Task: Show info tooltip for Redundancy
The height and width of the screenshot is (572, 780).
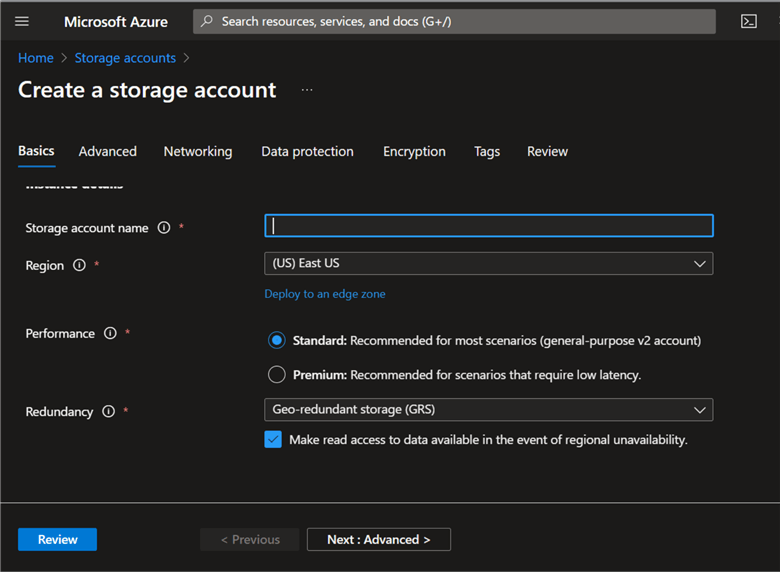Action: click(x=108, y=412)
